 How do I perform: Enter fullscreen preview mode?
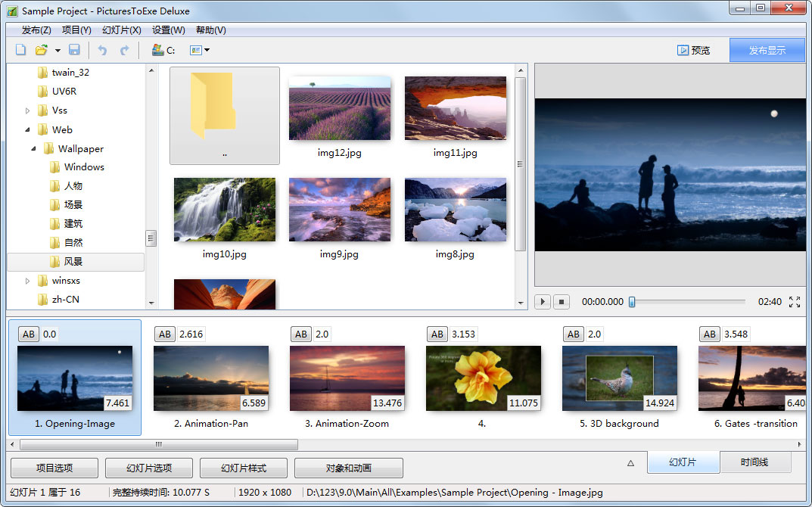coord(795,301)
